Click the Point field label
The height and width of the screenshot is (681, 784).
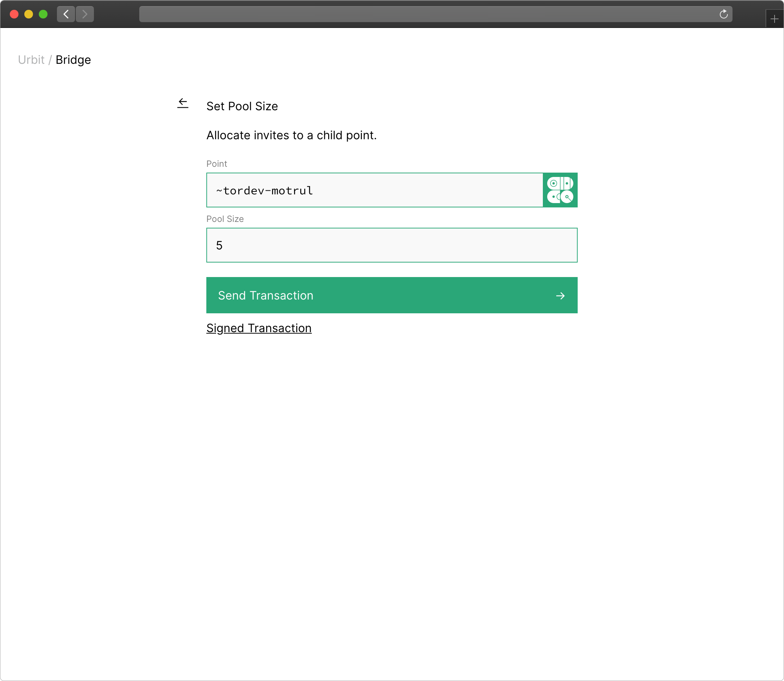(216, 164)
